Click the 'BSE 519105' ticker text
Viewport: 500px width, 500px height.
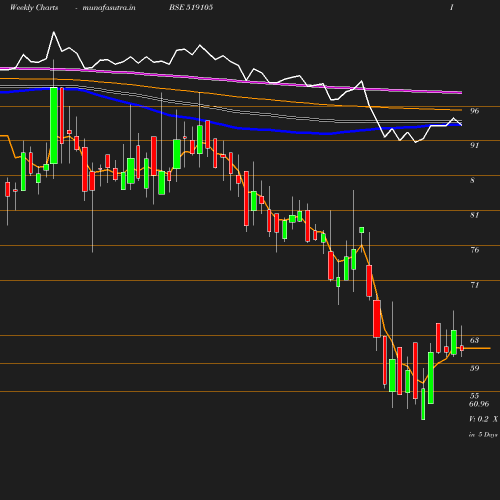pos(191,7)
